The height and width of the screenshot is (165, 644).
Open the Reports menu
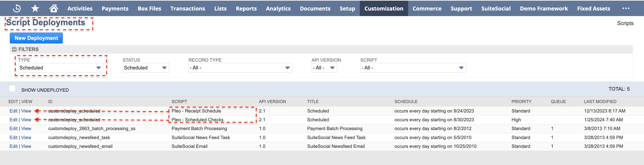pyautogui.click(x=246, y=9)
